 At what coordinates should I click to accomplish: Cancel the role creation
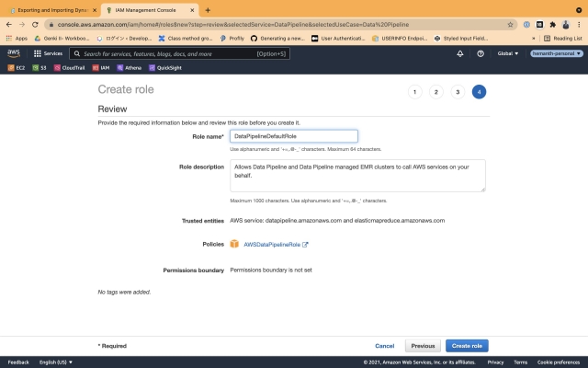pos(384,346)
